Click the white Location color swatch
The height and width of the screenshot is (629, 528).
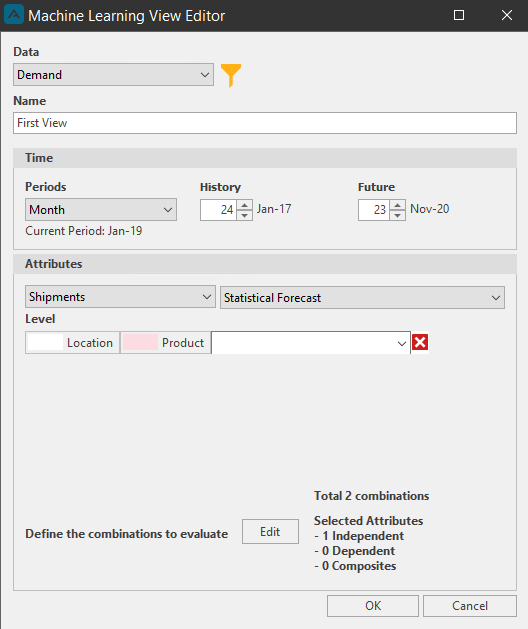tap(45, 342)
